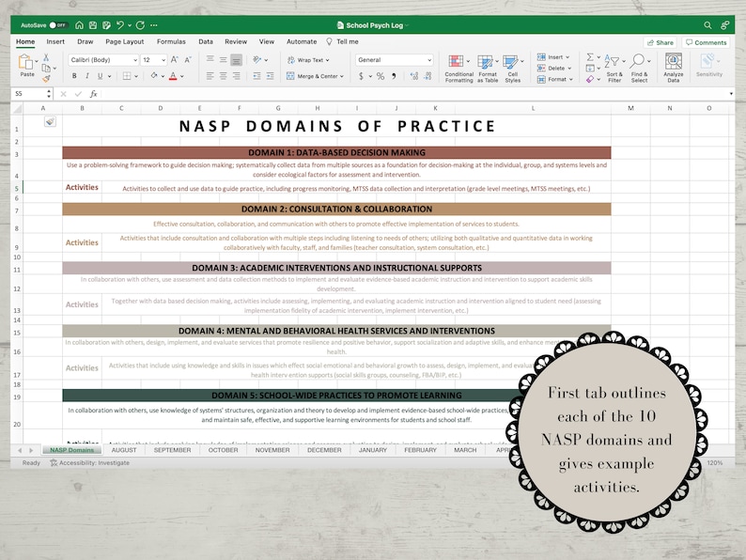Expand the formula bar chevron
This screenshot has width=746, height=560.
(731, 94)
